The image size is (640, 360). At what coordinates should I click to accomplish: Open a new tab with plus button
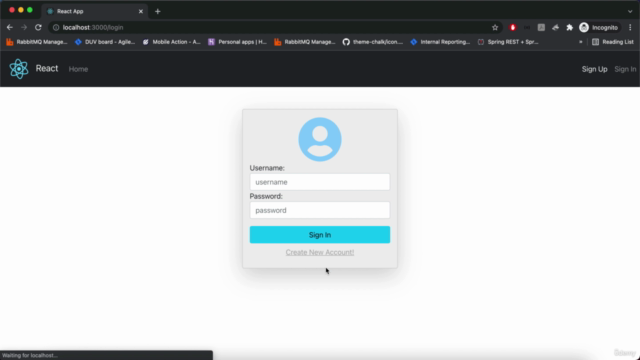(x=158, y=11)
